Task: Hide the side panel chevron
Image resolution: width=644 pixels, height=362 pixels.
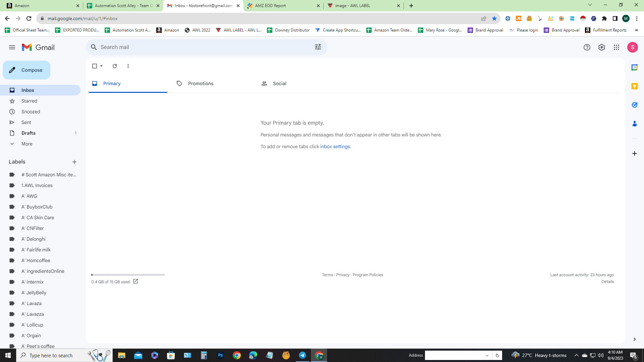Action: (634, 339)
